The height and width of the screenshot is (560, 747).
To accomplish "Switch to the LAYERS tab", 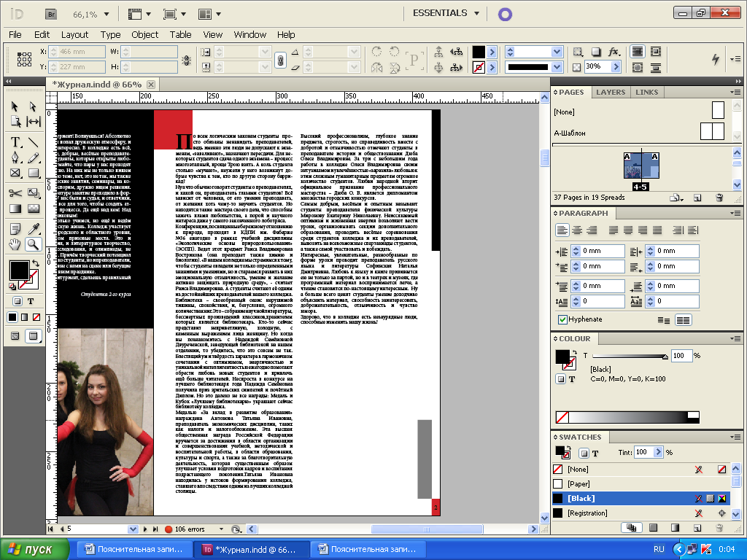I will click(x=611, y=93).
